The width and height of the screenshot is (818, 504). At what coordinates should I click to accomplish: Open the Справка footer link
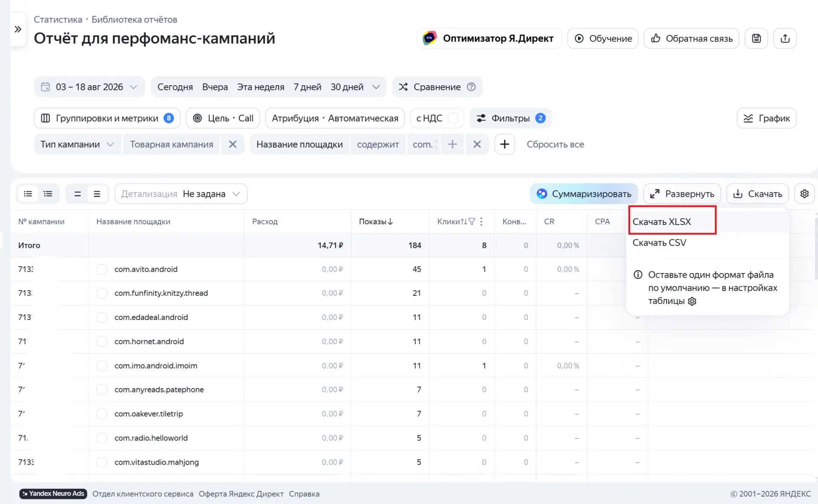pos(304,494)
